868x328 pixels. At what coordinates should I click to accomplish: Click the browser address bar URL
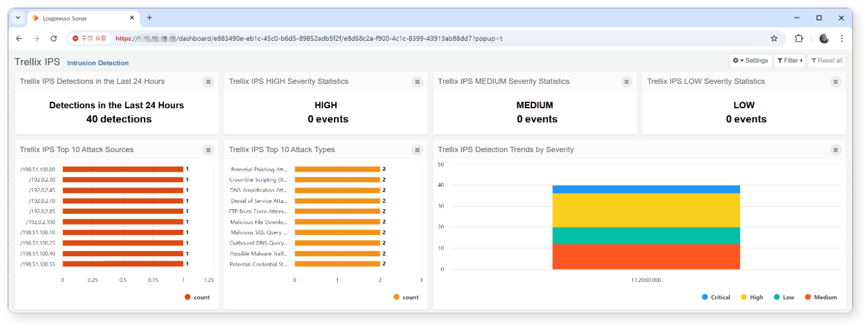(309, 38)
